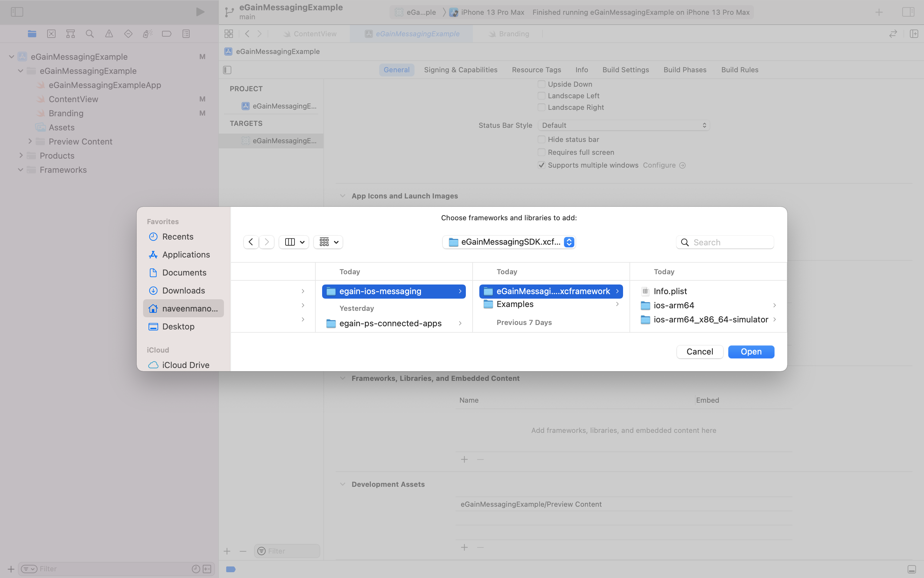Click Open to add the framework
924x578 pixels.
751,352
